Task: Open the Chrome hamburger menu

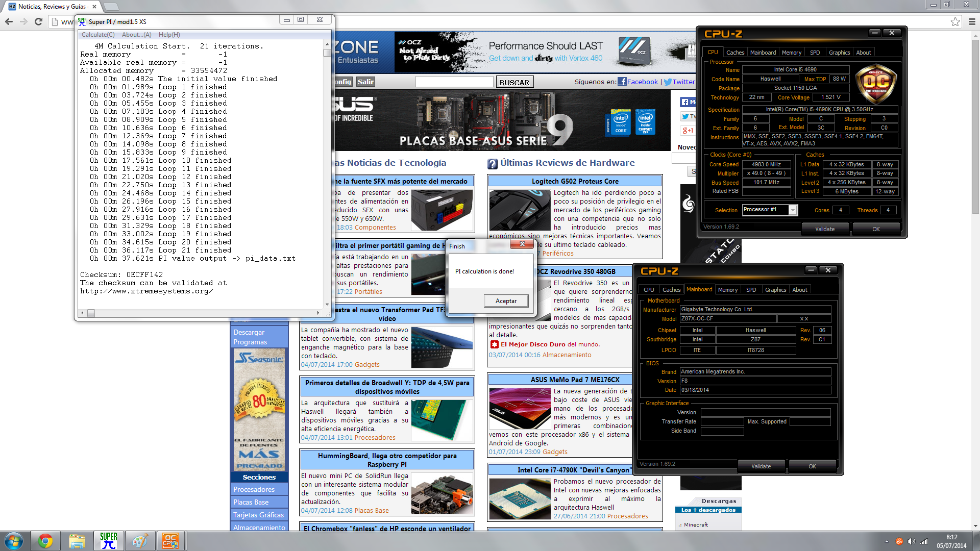Action: click(972, 21)
